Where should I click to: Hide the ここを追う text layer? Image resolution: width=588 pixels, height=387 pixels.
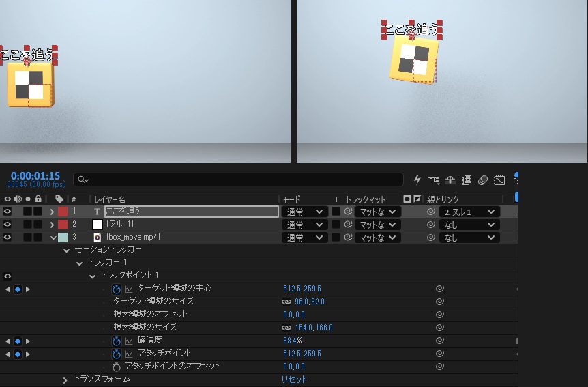click(7, 212)
